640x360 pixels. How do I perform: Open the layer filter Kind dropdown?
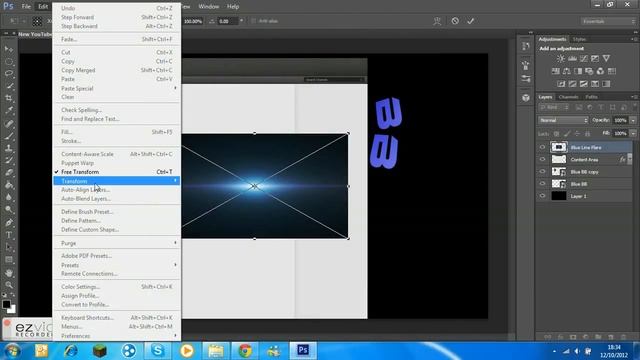(554, 107)
